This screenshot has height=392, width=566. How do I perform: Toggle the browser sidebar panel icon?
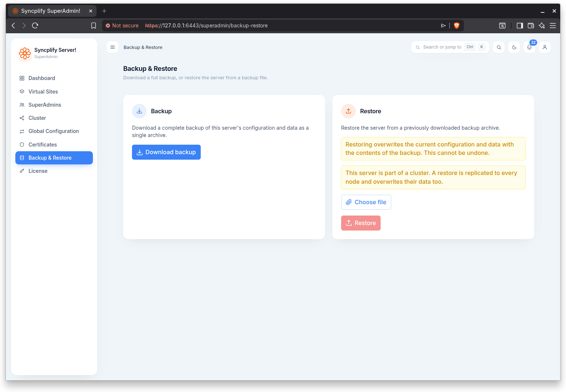pos(520,26)
